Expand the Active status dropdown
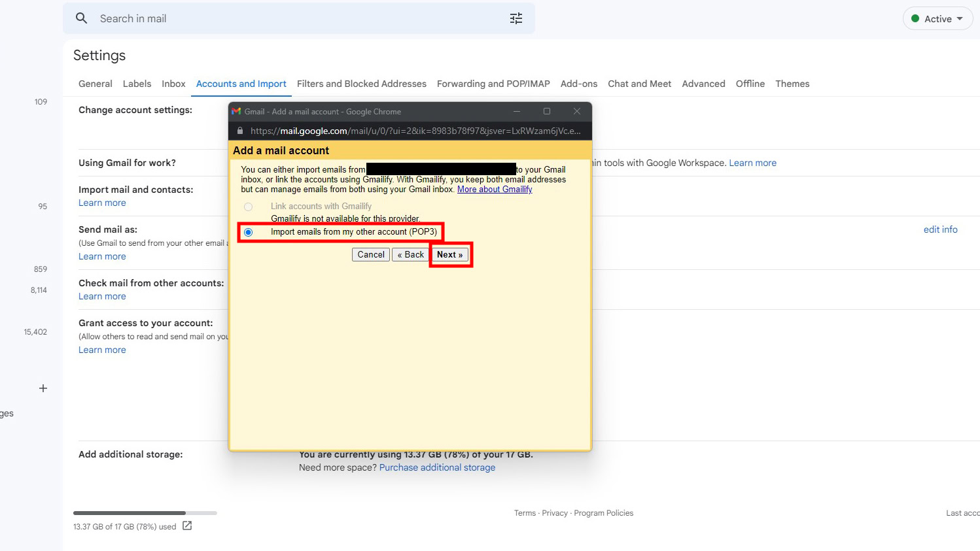This screenshot has height=551, width=980. 938,19
